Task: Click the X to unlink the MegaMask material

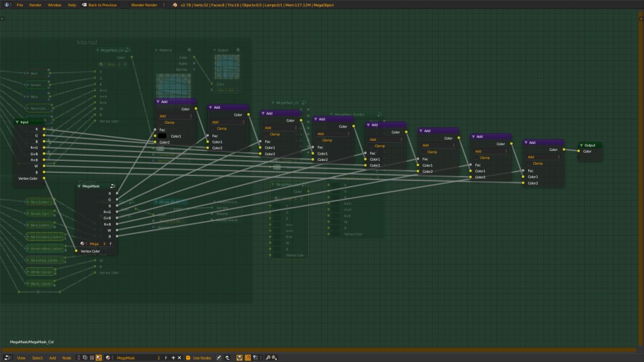Action: (x=179, y=358)
